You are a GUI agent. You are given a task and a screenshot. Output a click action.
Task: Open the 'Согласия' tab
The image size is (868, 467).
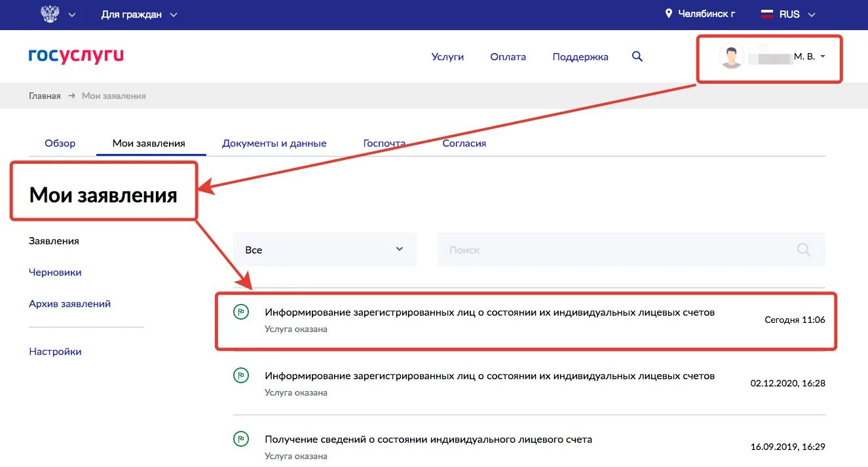[x=464, y=143]
